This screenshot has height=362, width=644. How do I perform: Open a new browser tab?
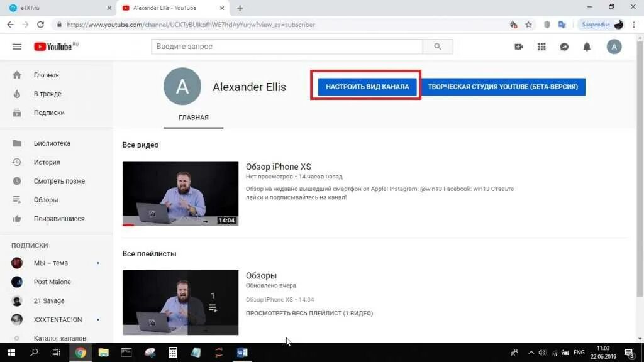pyautogui.click(x=240, y=8)
